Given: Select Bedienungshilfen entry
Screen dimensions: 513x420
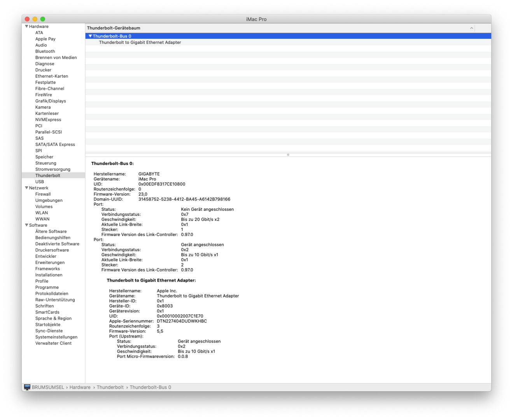Looking at the screenshot, I should (53, 238).
